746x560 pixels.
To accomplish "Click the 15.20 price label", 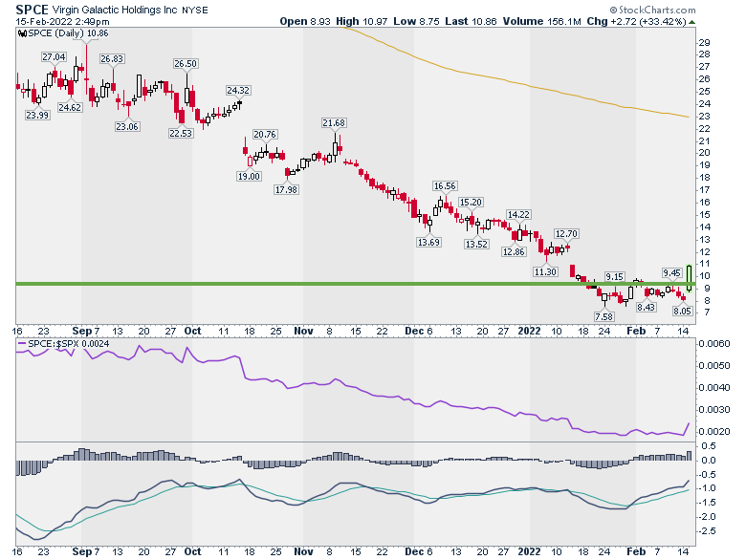I will (471, 202).
